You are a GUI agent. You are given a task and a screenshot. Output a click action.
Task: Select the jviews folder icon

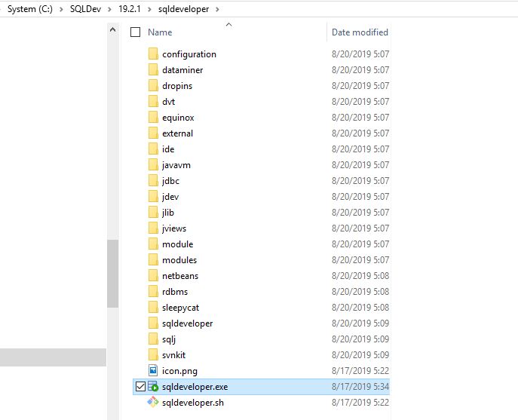click(153, 228)
